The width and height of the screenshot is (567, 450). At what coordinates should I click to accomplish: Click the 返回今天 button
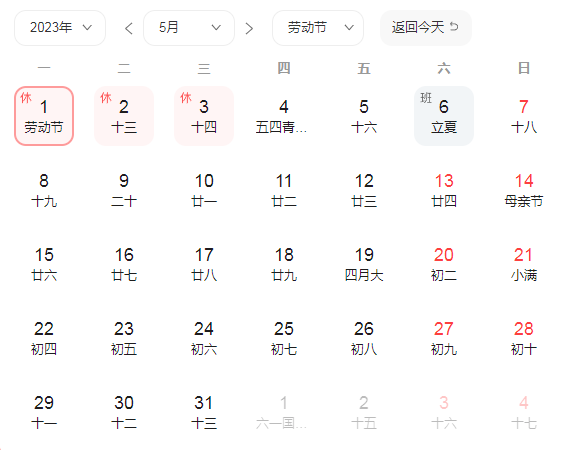click(x=426, y=28)
